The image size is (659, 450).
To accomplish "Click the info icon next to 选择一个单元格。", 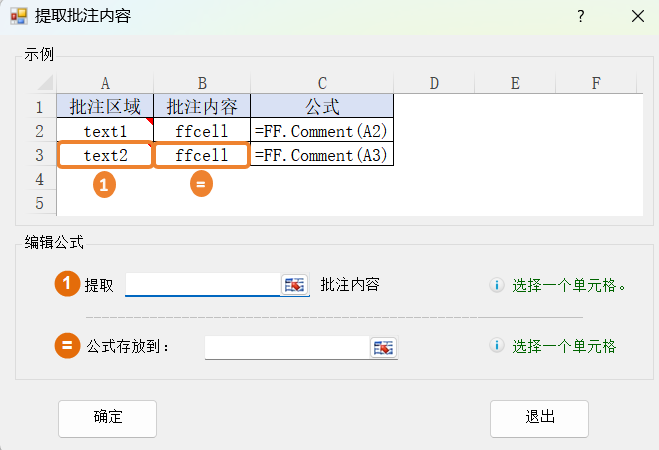I will (x=497, y=285).
